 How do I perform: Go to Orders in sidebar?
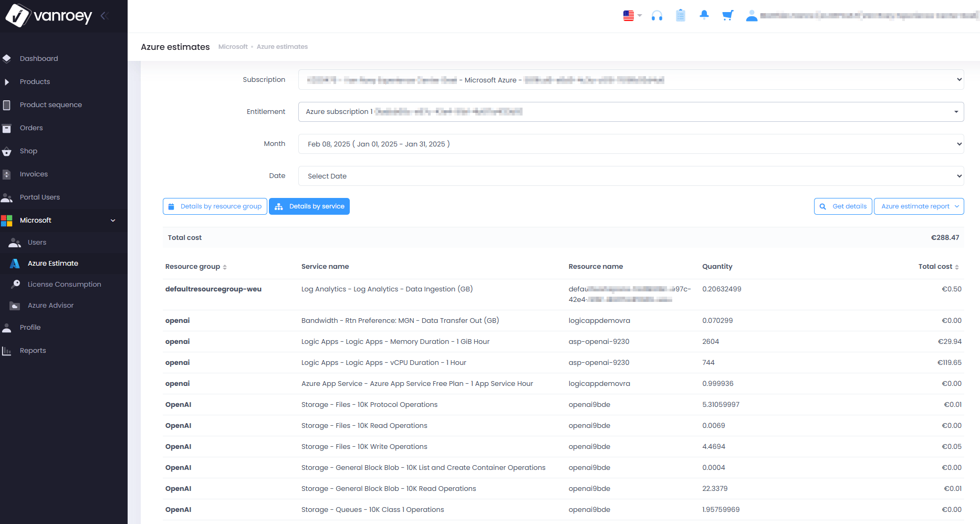tap(32, 128)
